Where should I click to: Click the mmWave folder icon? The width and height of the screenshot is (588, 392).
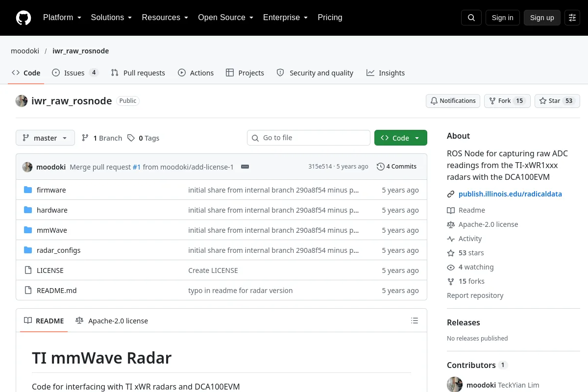pos(28,230)
